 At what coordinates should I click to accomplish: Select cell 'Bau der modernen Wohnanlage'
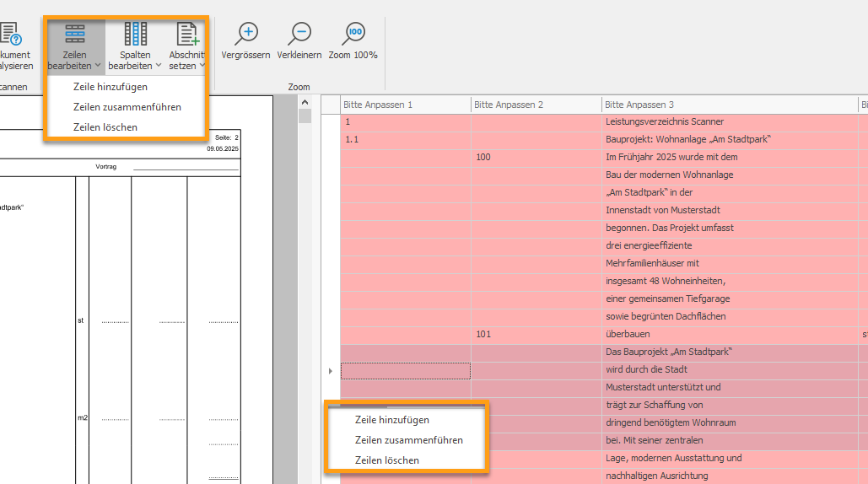(730, 175)
